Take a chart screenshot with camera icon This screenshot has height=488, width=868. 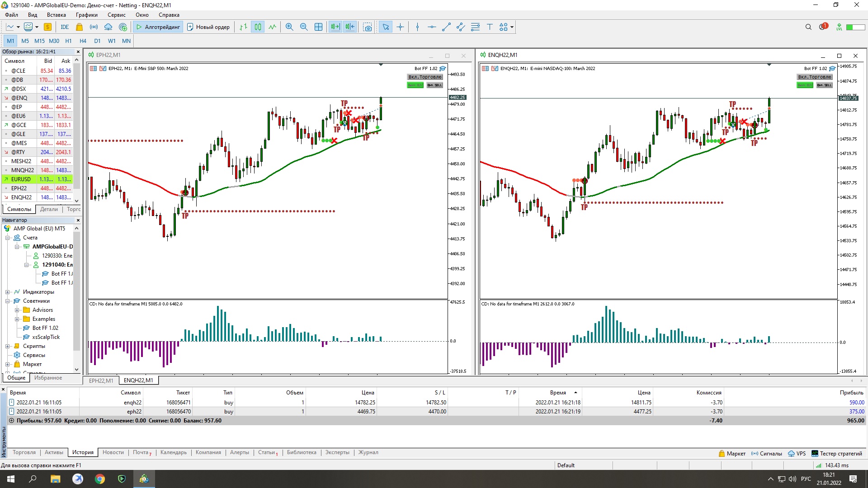[x=368, y=27]
